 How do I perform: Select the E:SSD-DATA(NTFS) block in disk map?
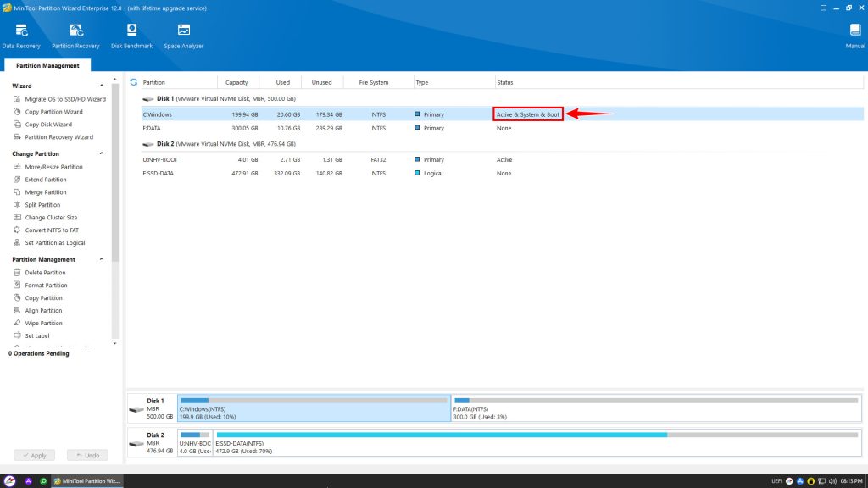(537, 442)
